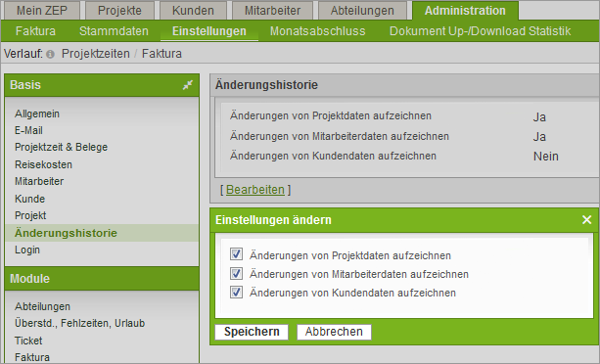Click Faktura in the Verlauf breadcrumb
The height and width of the screenshot is (364, 600).
coord(162,54)
